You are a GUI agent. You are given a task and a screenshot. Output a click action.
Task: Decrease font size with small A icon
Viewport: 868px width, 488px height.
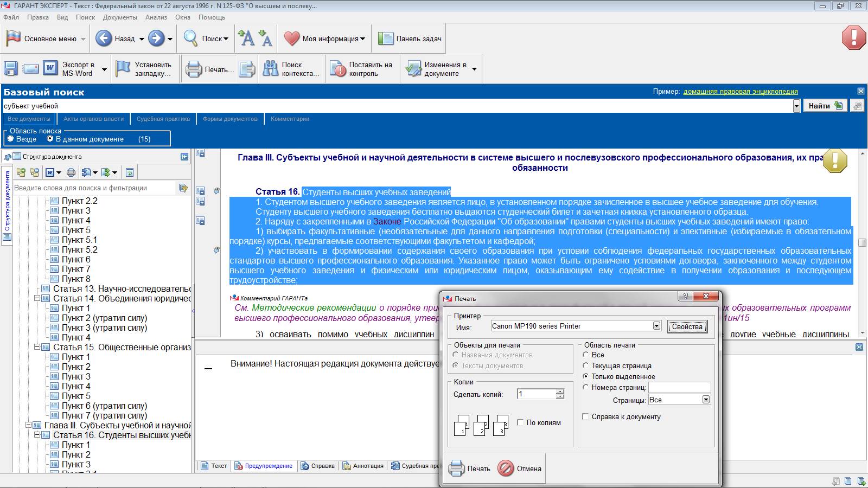coord(265,38)
